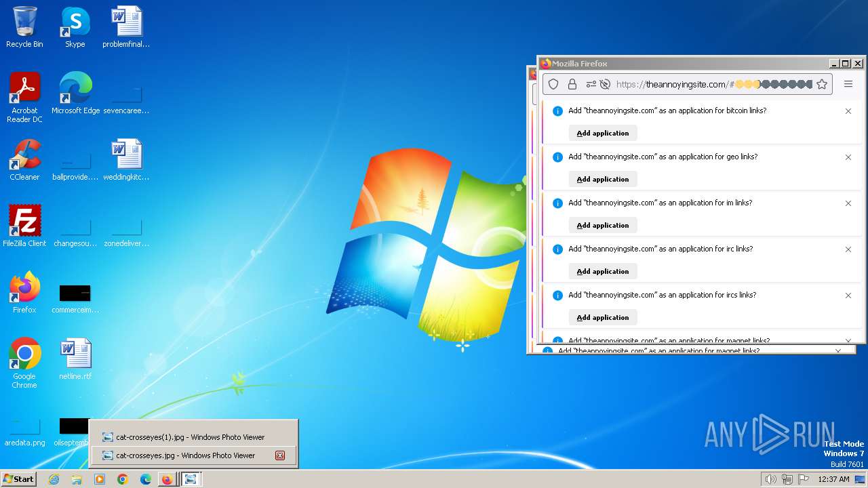Add application for irc links
The height and width of the screenshot is (488, 868).
coord(603,271)
